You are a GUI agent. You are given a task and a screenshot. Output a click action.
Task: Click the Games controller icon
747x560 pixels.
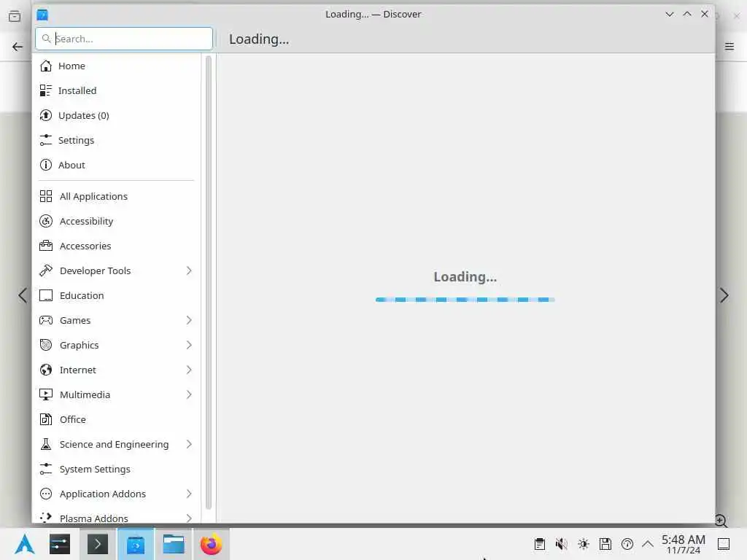(46, 320)
